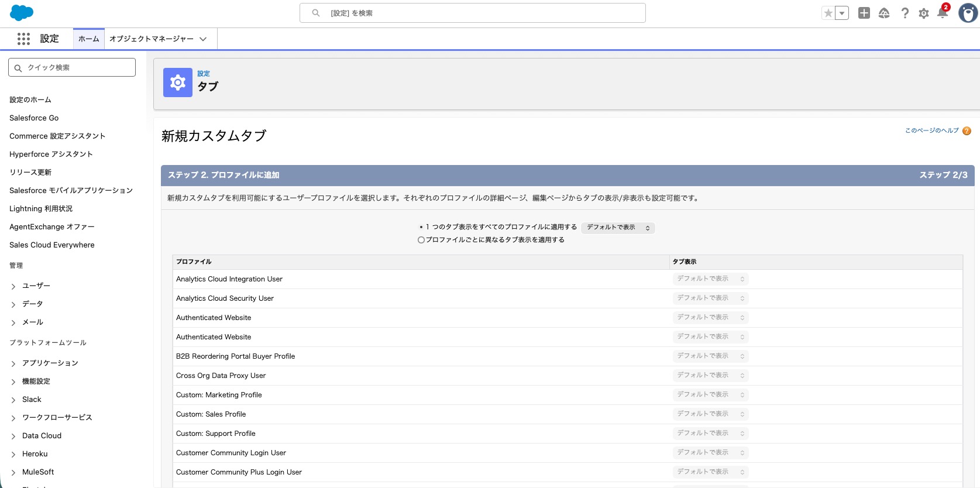
Task: Click the blue gear Tabs page icon
Action: [x=178, y=83]
